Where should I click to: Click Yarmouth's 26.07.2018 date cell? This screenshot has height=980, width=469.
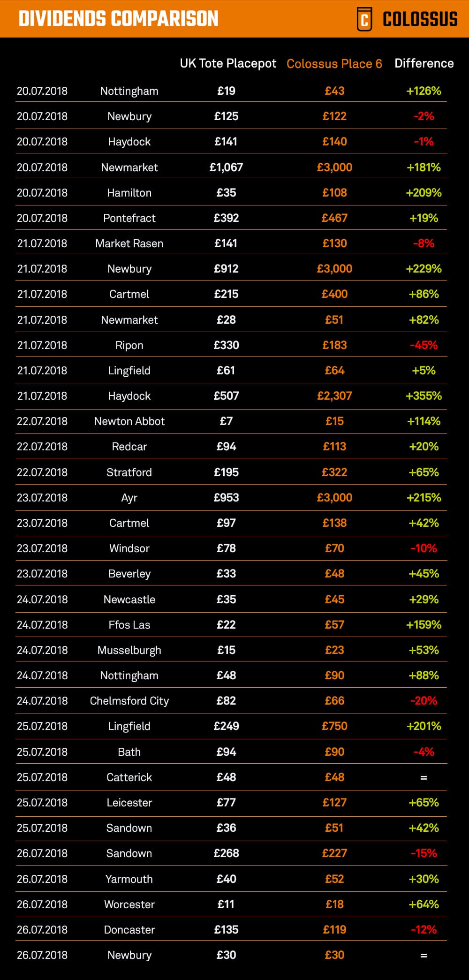point(42,879)
